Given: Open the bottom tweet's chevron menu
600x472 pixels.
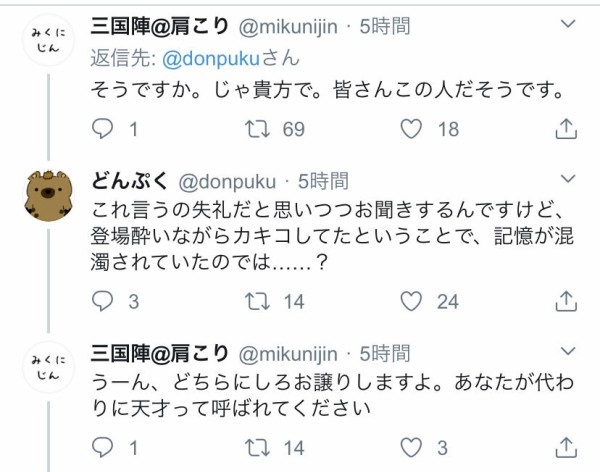Looking at the screenshot, I should point(567,351).
